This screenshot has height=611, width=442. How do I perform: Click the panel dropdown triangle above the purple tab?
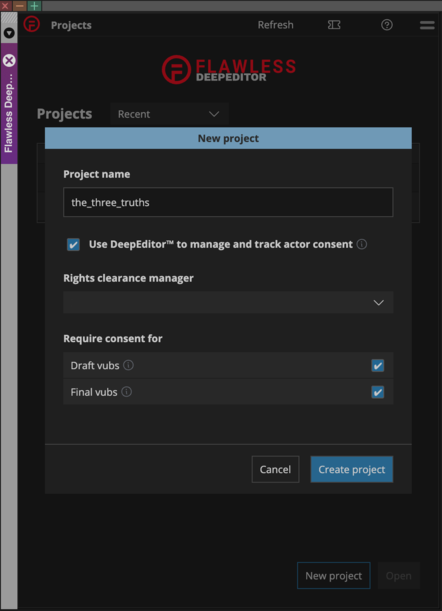9,33
